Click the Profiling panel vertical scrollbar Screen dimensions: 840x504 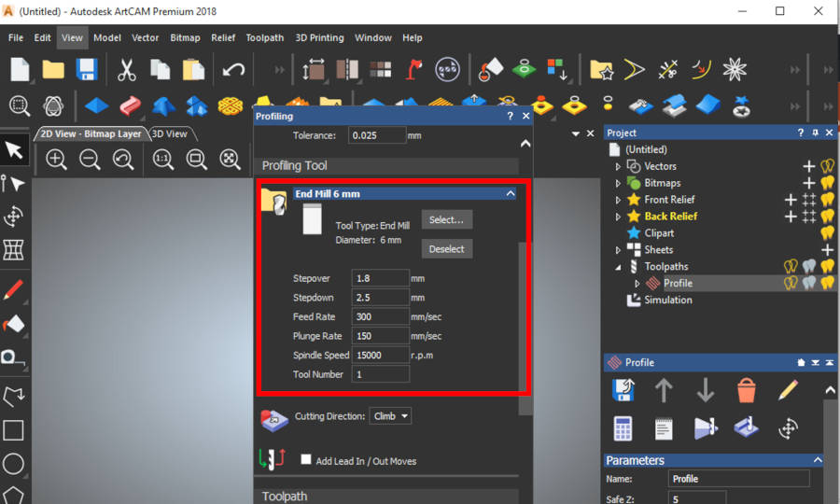525,328
